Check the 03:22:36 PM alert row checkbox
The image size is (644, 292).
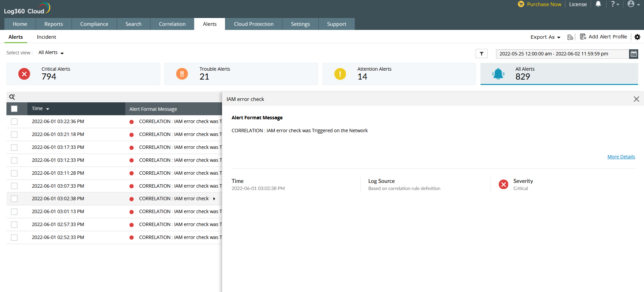[14, 122]
